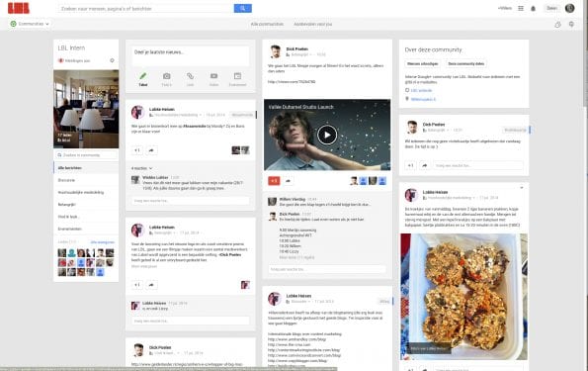Toggle the red +1 under the video post
This screenshot has height=371, width=588.
(274, 181)
